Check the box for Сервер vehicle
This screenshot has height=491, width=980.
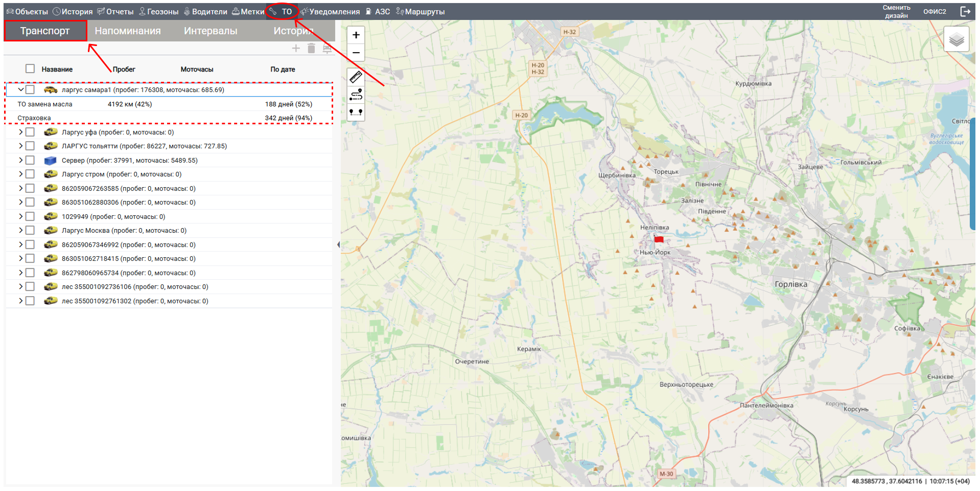(x=30, y=161)
